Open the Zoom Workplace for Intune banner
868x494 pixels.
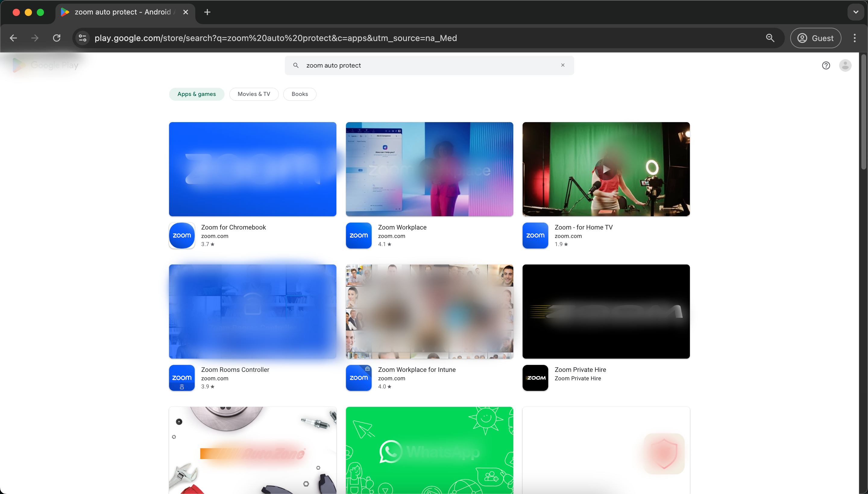429,312
